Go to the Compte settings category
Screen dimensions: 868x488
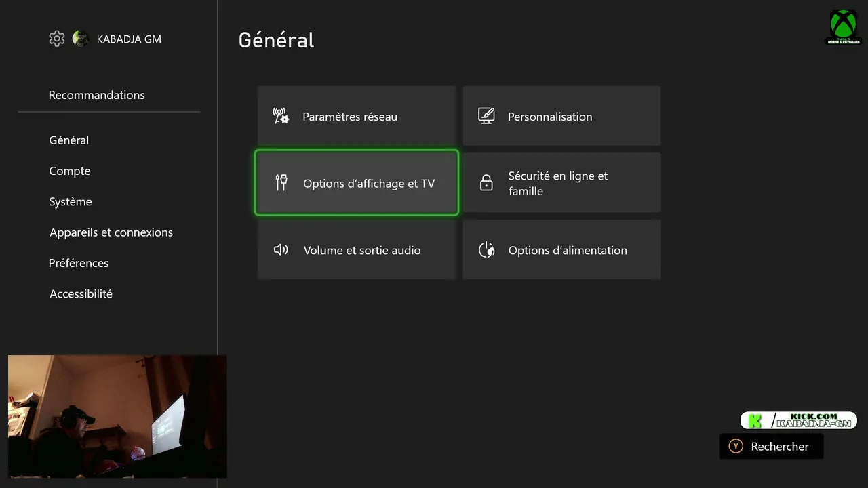click(x=70, y=171)
